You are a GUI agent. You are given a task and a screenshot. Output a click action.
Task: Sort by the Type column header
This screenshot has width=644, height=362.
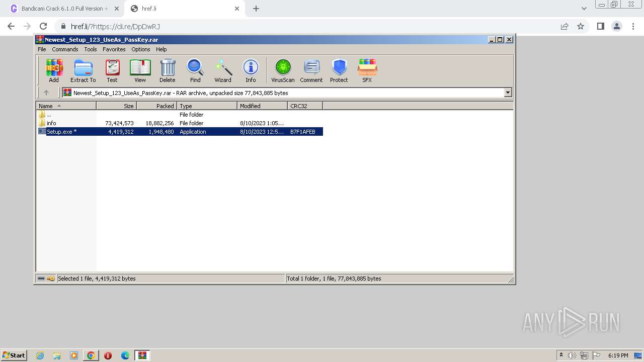tap(207, 106)
